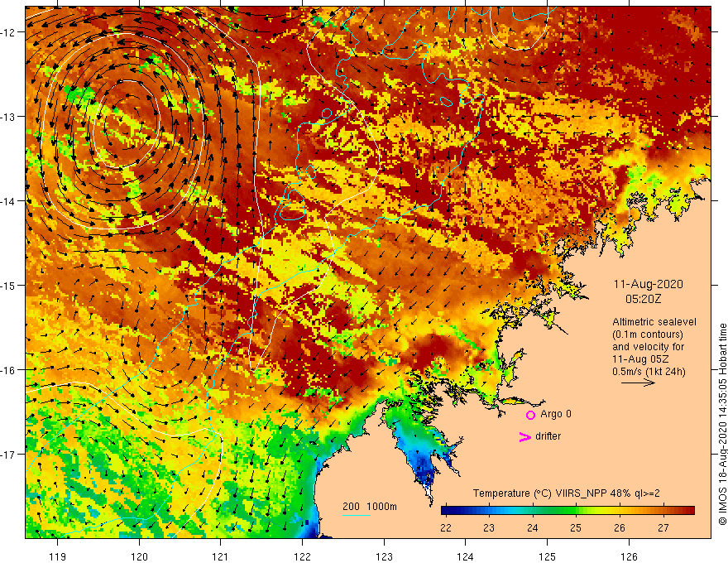Click the longitude axis label 123
The image size is (728, 563).
point(384,556)
